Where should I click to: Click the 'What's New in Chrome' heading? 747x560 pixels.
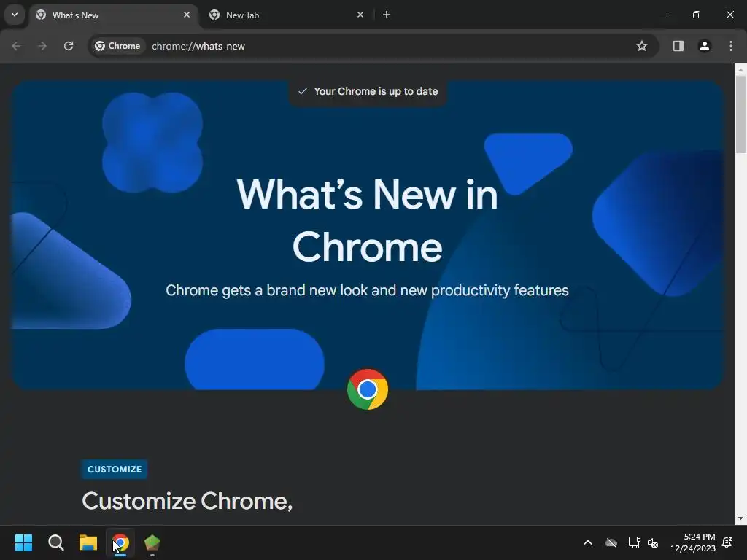pyautogui.click(x=368, y=220)
